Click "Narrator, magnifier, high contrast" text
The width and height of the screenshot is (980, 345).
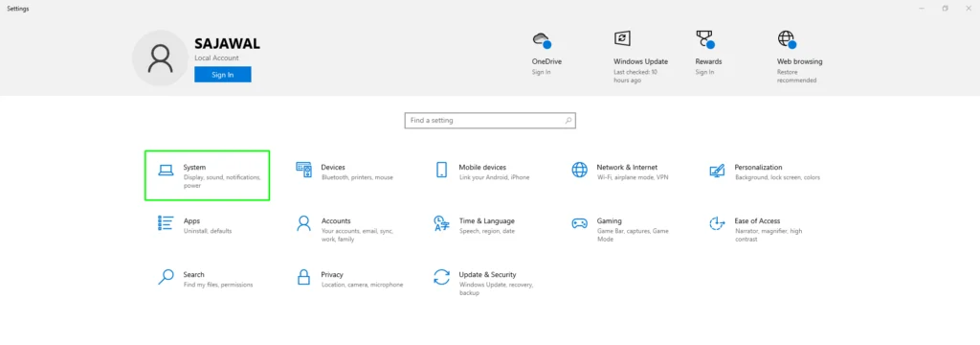pos(768,235)
